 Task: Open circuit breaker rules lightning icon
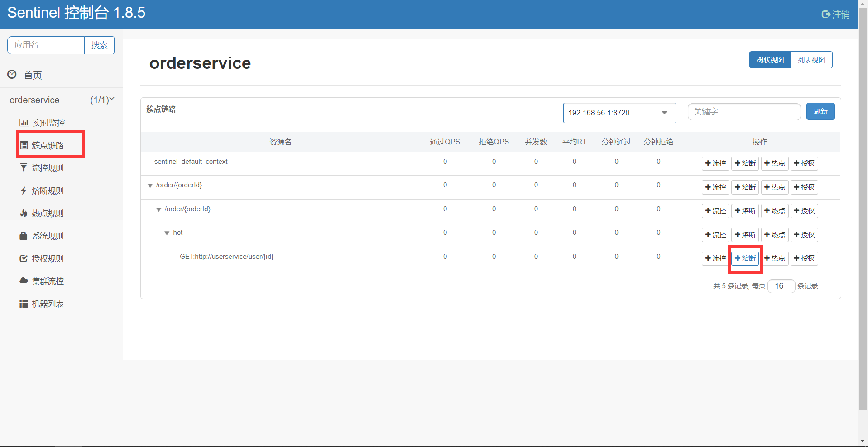coord(24,190)
